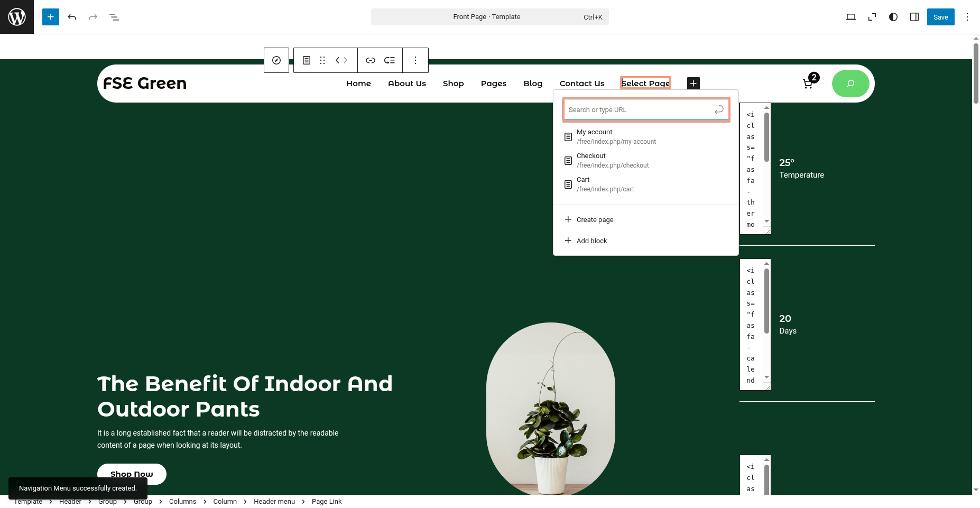The height and width of the screenshot is (508, 980).
Task: Click the WordPress logo icon
Action: [17, 17]
